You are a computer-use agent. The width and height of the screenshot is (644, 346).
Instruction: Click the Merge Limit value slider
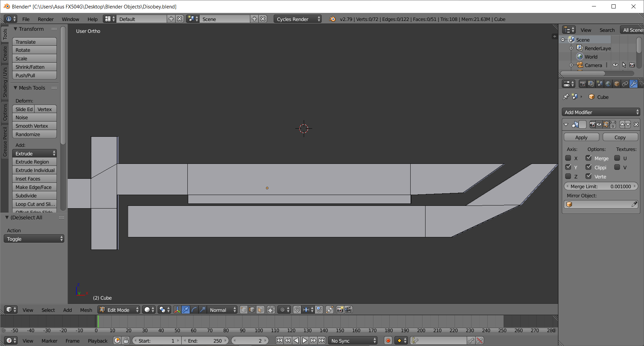click(x=601, y=186)
